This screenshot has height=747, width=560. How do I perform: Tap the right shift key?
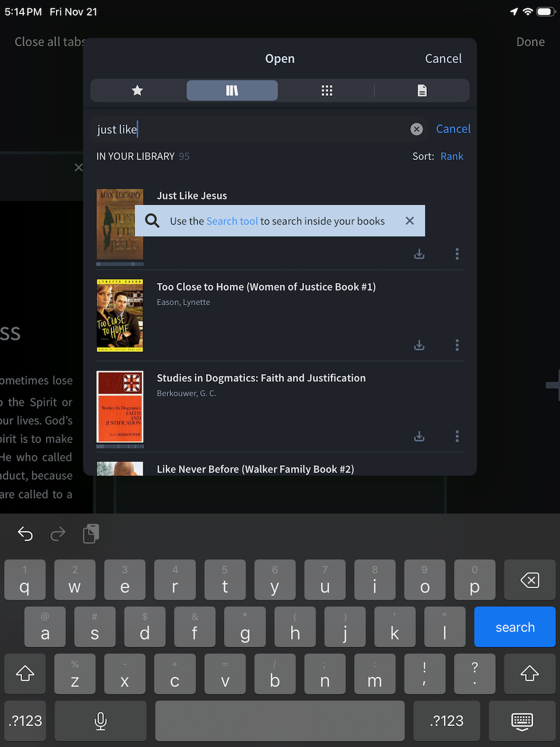point(530,673)
